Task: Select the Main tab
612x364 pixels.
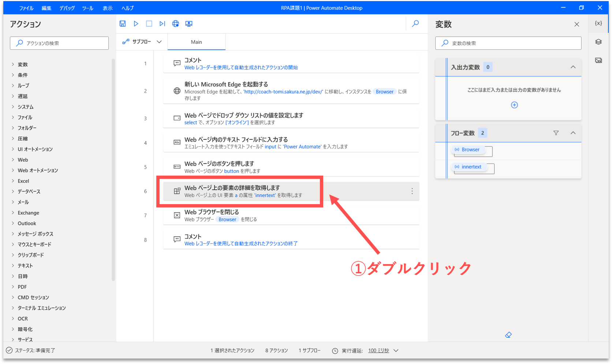Action: [x=197, y=42]
